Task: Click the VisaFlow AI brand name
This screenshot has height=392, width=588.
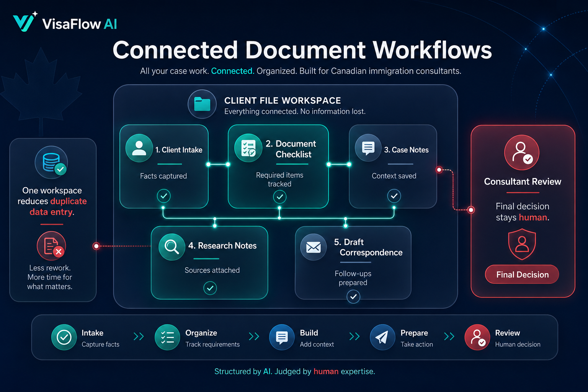Action: [x=80, y=24]
